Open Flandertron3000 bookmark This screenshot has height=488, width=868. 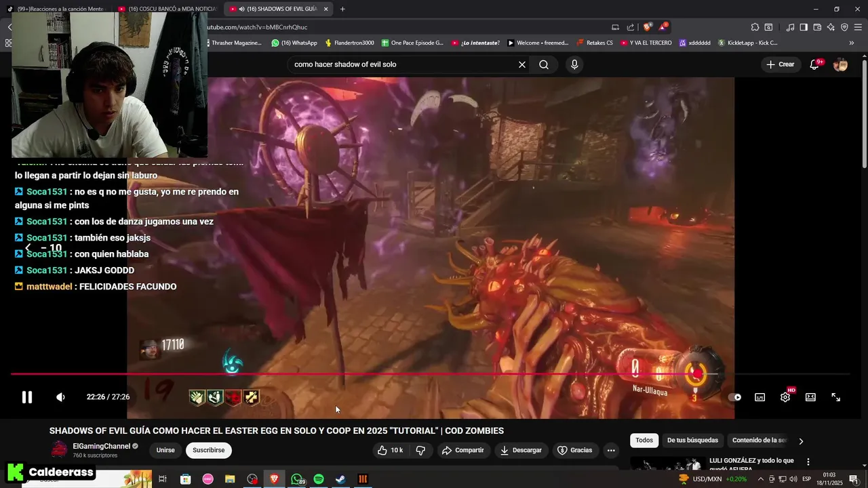(x=349, y=43)
